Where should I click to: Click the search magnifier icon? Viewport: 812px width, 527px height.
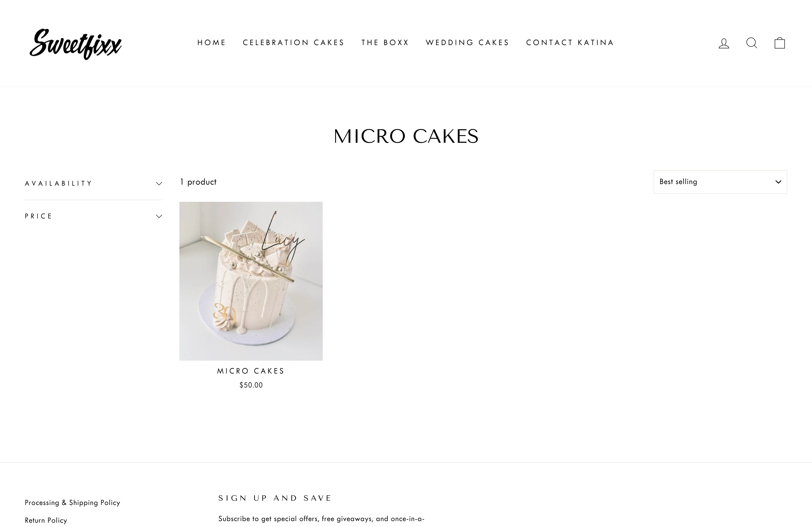pos(752,43)
